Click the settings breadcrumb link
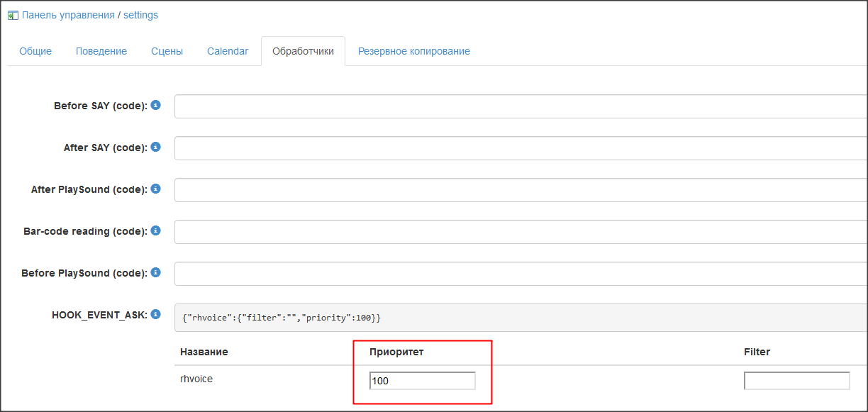The image size is (868, 412). click(140, 15)
